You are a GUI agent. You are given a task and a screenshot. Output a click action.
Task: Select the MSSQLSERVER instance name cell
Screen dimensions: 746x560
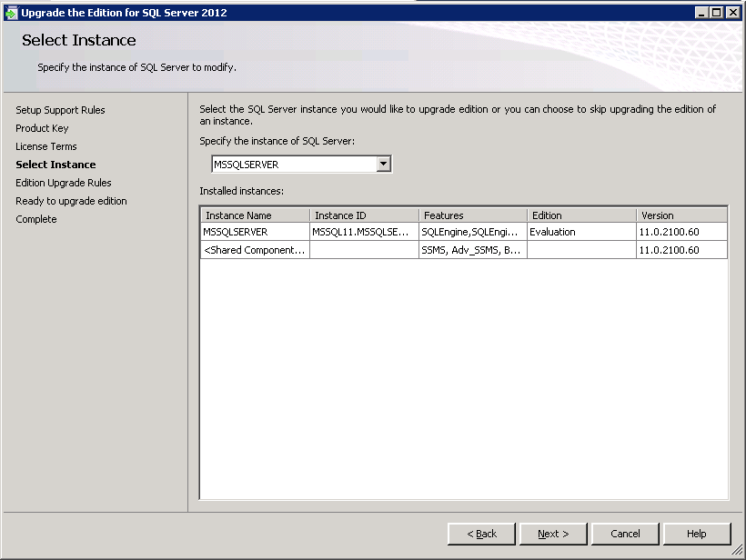coord(256,232)
